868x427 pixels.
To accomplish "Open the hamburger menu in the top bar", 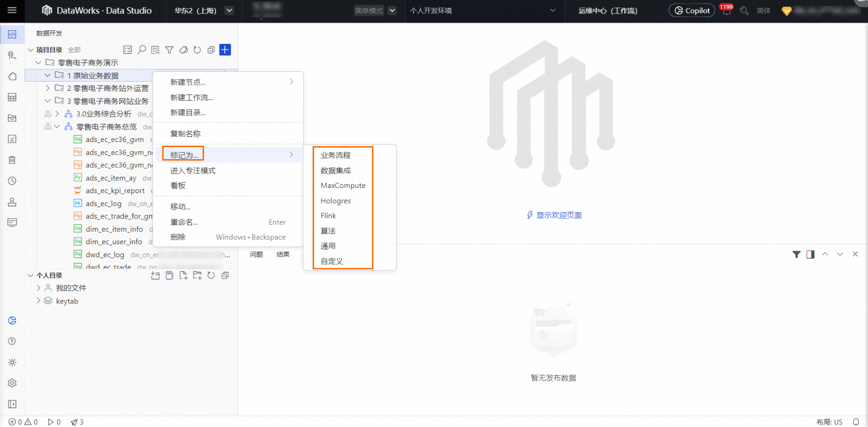I will click(x=12, y=10).
